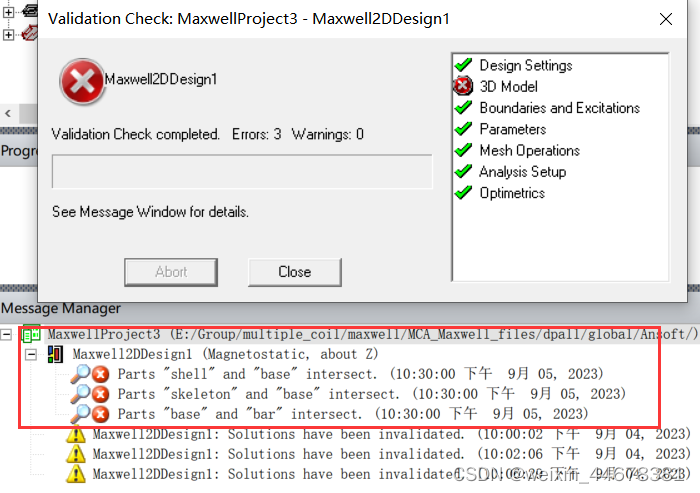Screen dimensions: 700x493
Task: Click magnifier icon for "base" and "bar" message
Action: 80,414
